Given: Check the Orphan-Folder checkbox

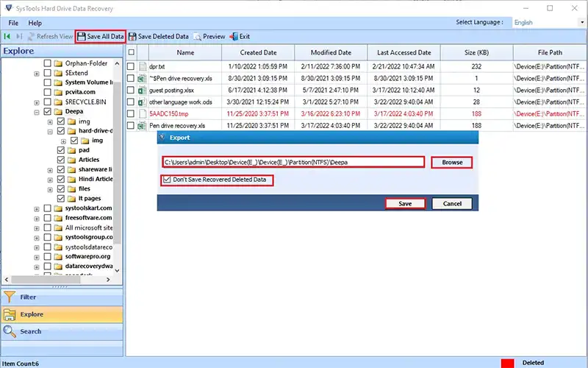Looking at the screenshot, I should tap(47, 63).
